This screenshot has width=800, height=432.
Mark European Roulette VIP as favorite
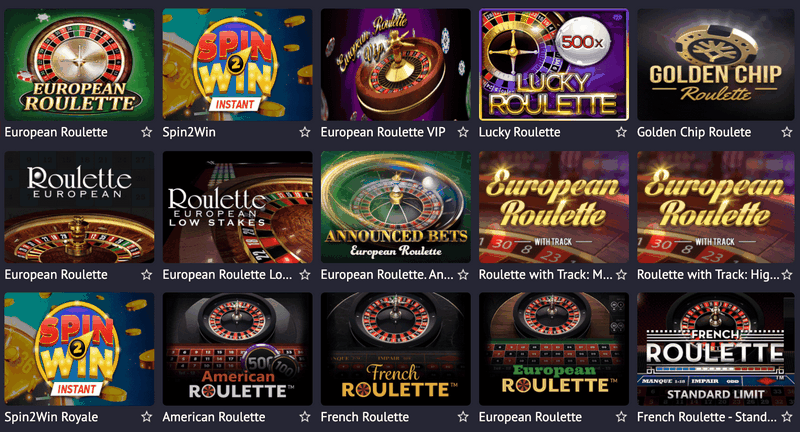point(463,132)
